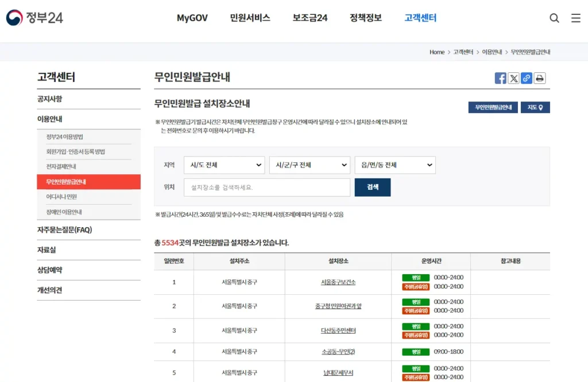Open the search magnifier icon
This screenshot has width=588, height=382.
(x=554, y=18)
